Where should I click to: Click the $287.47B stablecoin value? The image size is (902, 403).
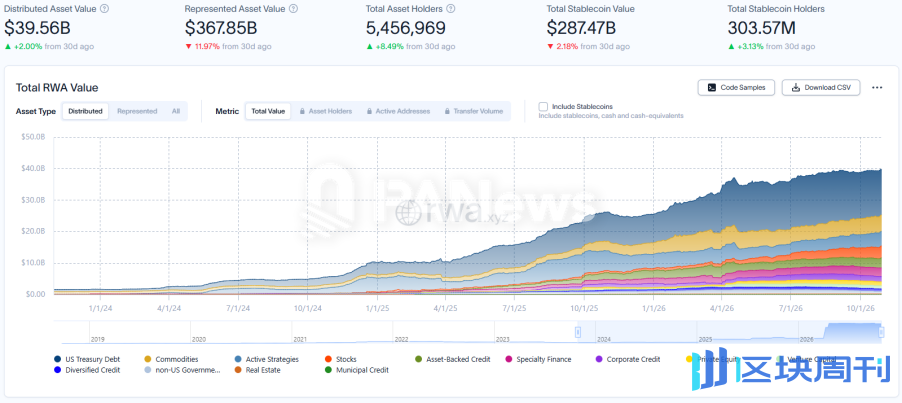coord(584,28)
